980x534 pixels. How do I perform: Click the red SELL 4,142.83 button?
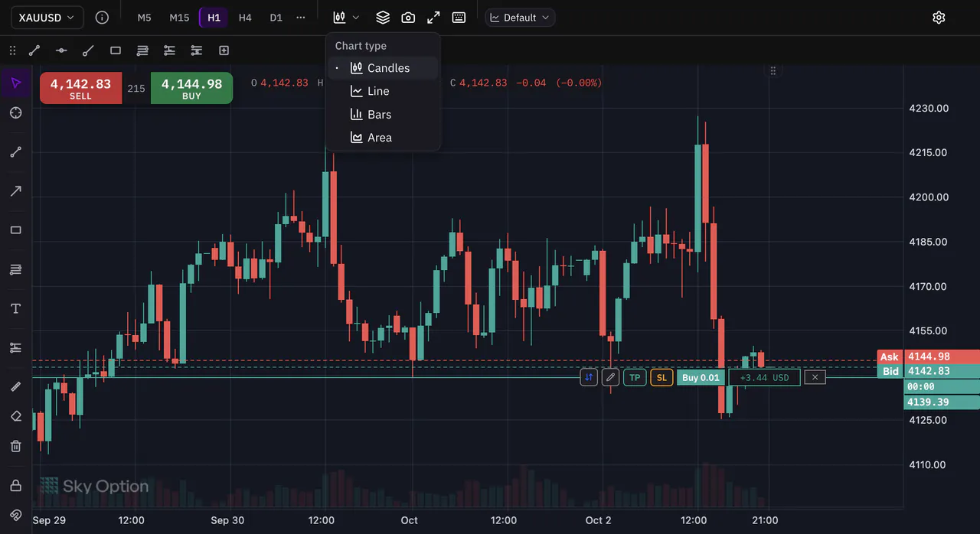click(x=80, y=89)
